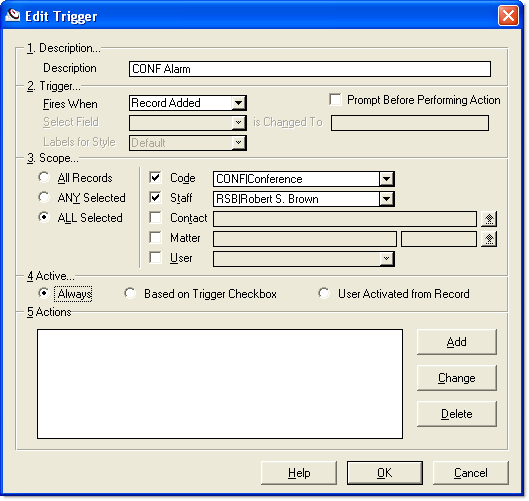529x501 pixels.
Task: Click the Delete action button
Action: click(x=457, y=414)
